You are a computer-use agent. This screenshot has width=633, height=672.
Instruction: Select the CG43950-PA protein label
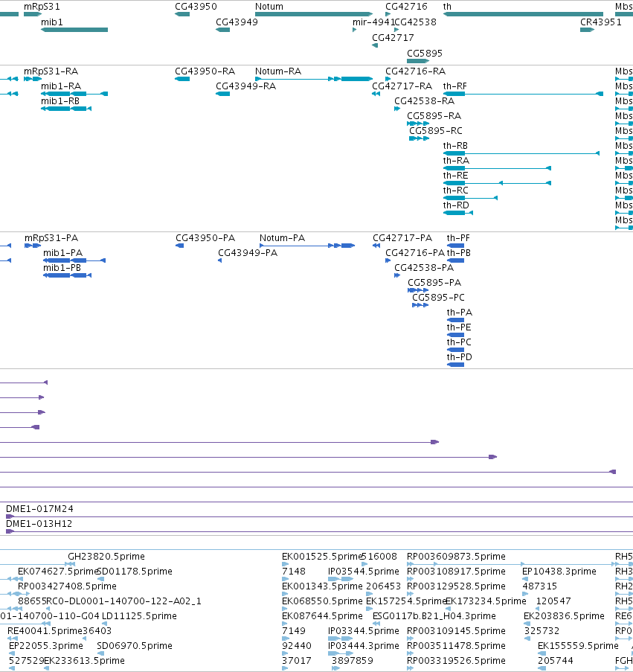205,238
